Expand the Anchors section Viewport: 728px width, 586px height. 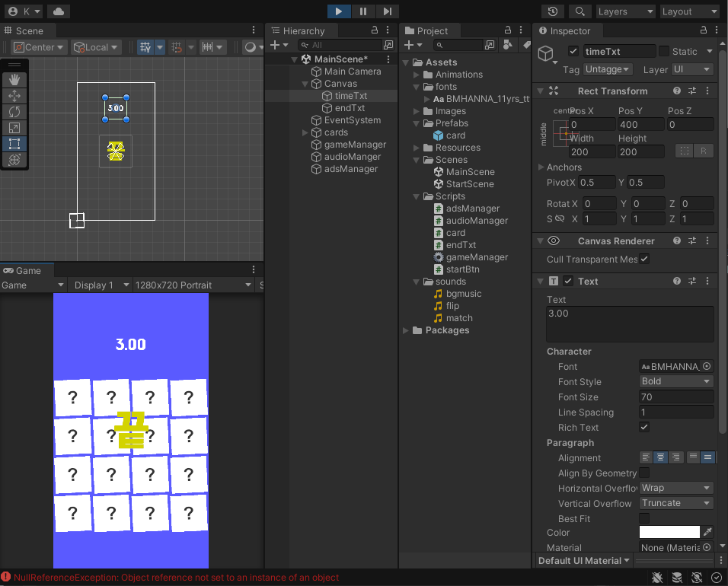point(541,167)
